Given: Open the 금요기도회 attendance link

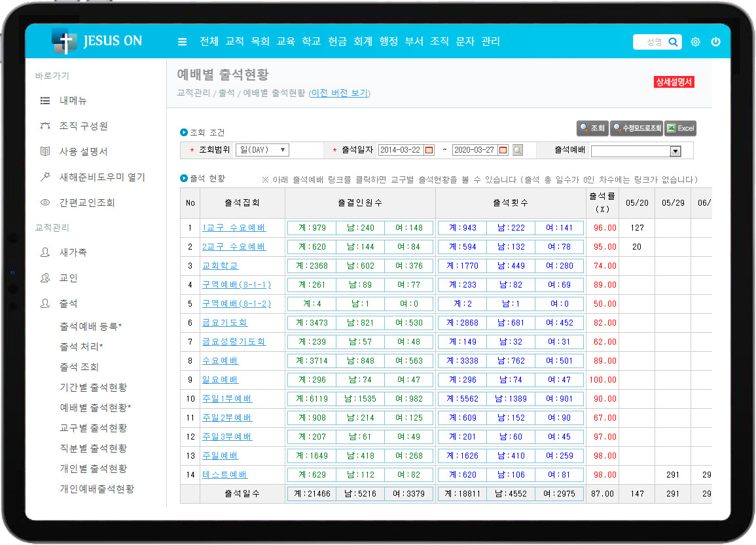Looking at the screenshot, I should (225, 323).
